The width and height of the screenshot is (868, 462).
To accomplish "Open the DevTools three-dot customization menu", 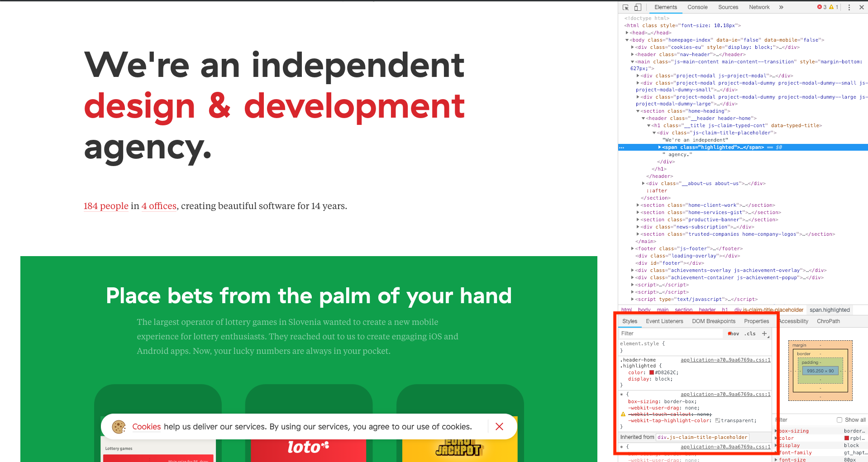I will [x=849, y=7].
